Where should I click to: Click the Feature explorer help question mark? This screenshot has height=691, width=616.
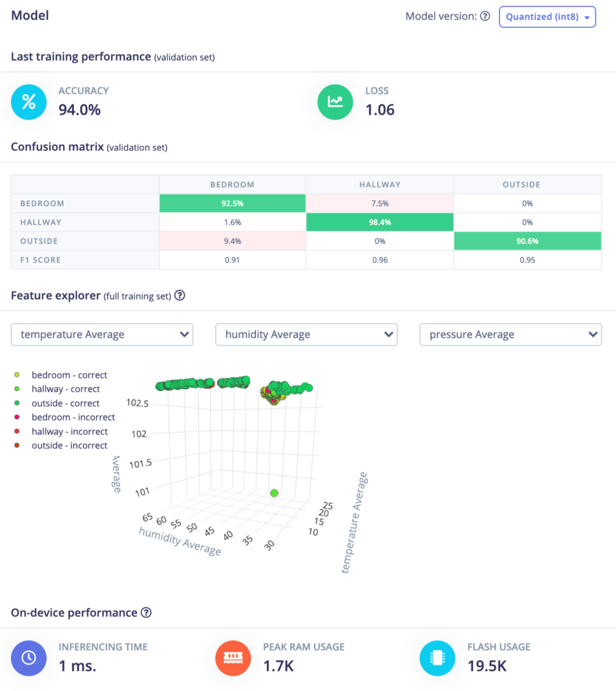180,295
